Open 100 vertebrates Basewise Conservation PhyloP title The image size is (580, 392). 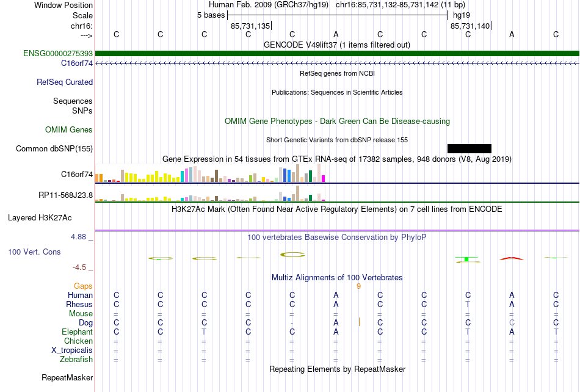(336, 238)
